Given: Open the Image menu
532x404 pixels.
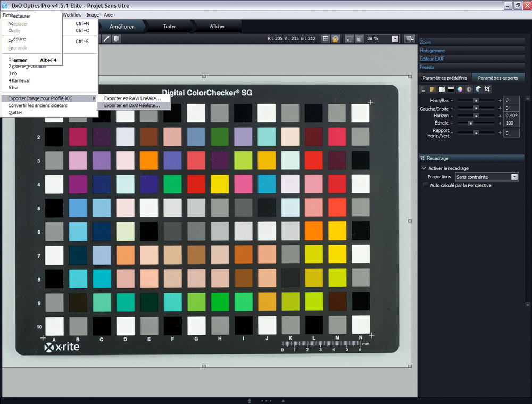Looking at the screenshot, I should pyautogui.click(x=93, y=15).
